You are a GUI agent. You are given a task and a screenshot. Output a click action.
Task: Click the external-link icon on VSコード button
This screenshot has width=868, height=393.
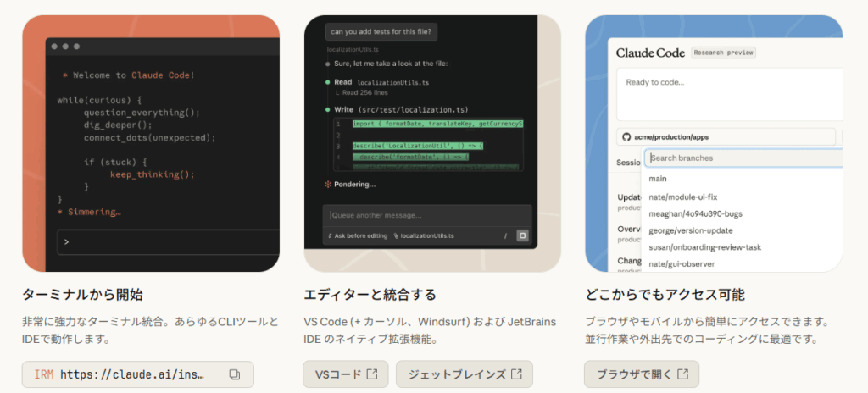click(371, 374)
